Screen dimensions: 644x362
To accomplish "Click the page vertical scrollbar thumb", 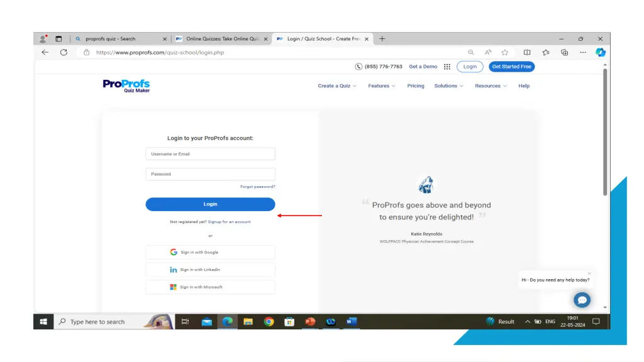I will pyautogui.click(x=605, y=132).
